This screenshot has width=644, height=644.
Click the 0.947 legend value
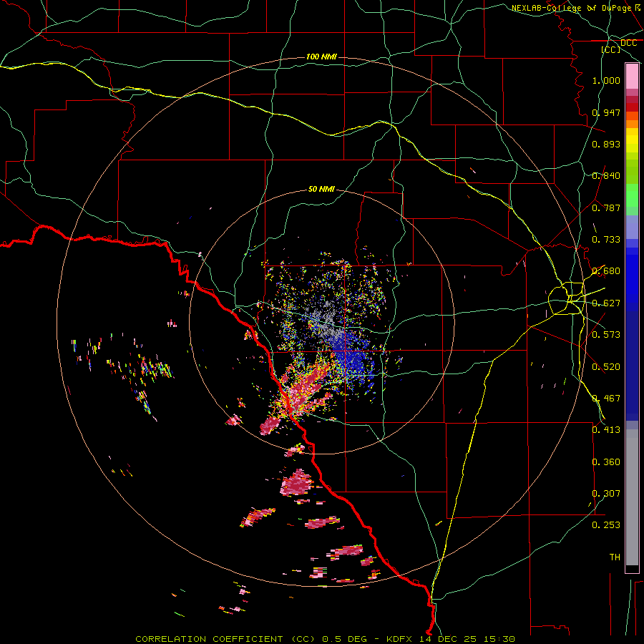[x=606, y=112]
